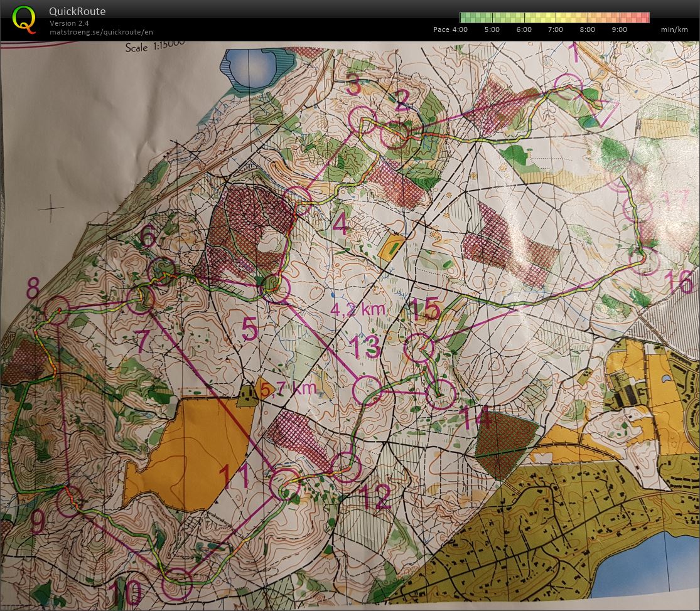This screenshot has height=611, width=700.
Task: Click the 4,2 km distance label
Action: click(x=358, y=309)
